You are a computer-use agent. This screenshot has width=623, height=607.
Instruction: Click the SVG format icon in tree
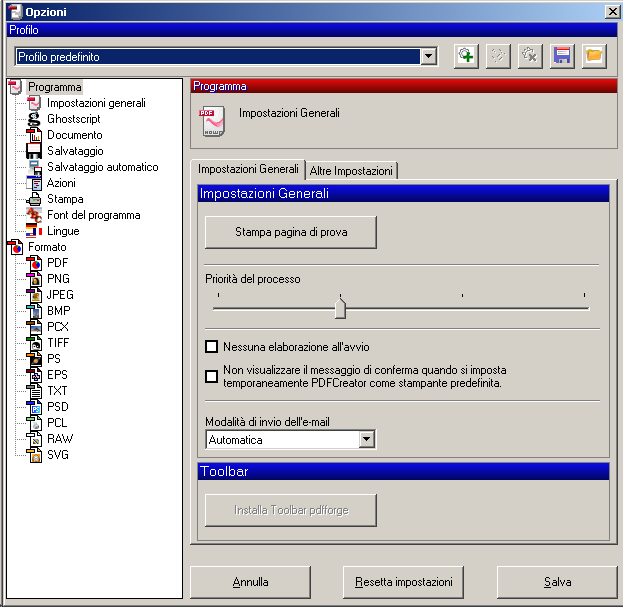click(34, 455)
